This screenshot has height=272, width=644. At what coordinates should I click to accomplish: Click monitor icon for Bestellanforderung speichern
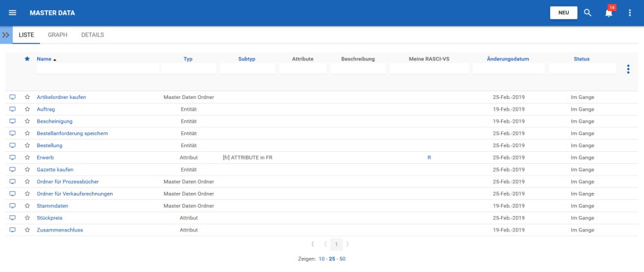[12, 133]
